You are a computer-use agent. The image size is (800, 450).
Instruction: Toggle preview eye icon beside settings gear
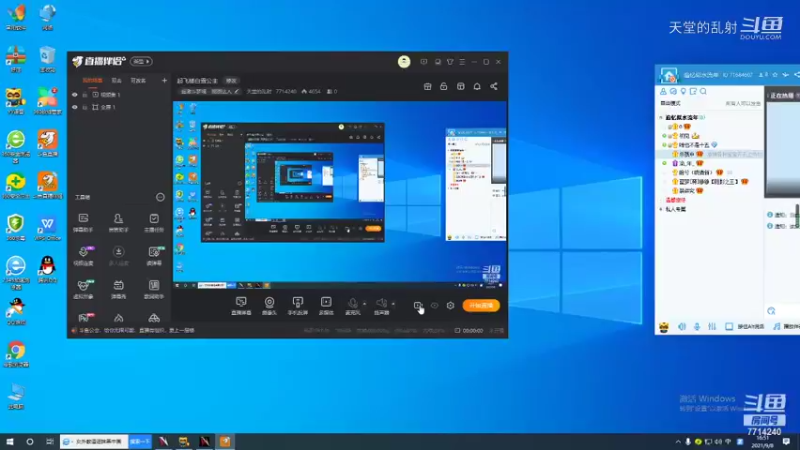coord(435,306)
